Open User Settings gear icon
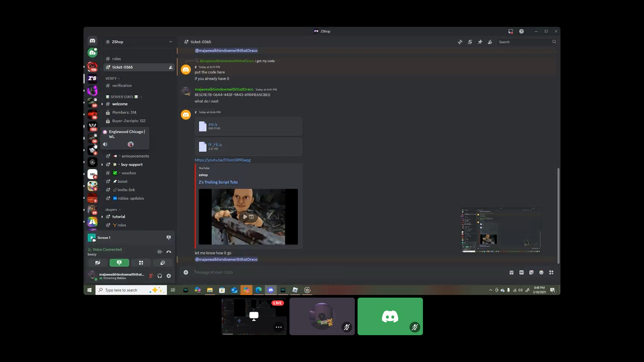 coord(169,276)
